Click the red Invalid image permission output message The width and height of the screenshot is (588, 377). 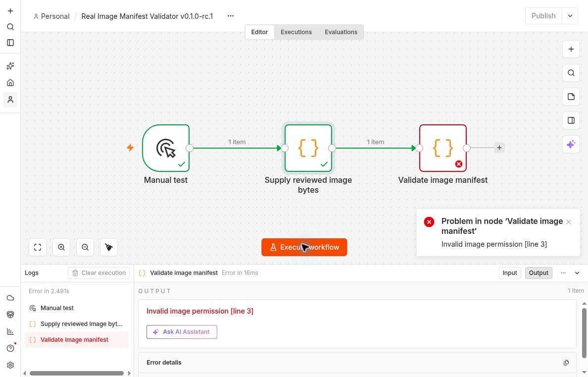[200, 311]
